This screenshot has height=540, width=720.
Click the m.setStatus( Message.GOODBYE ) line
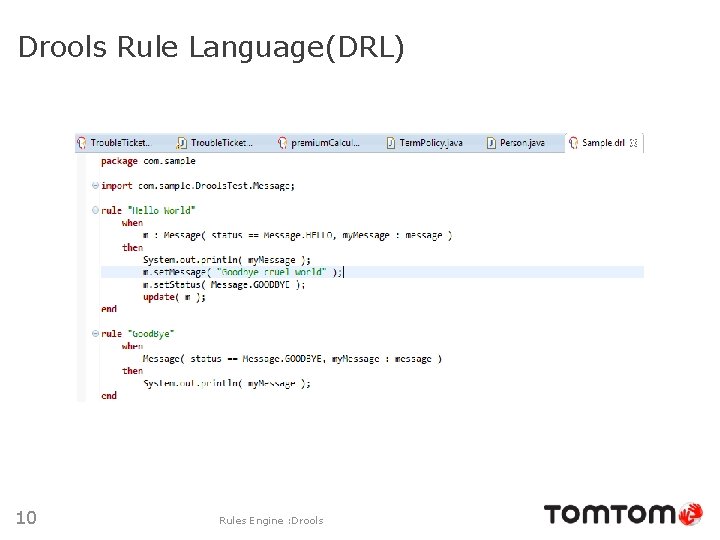[224, 285]
